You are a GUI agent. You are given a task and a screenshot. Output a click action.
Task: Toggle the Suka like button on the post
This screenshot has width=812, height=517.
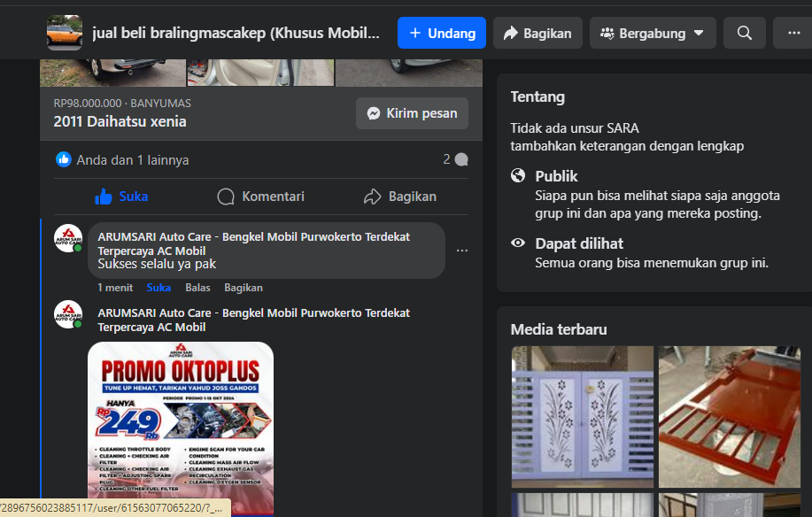121,197
